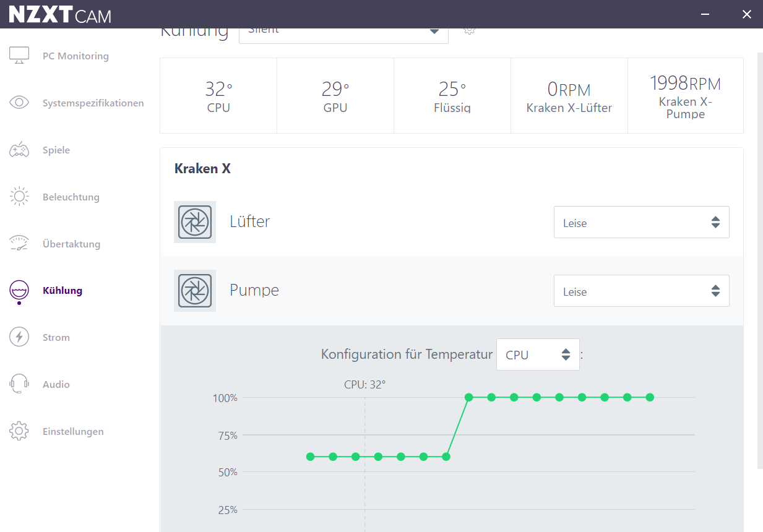Click the gear icon next to profile dropdown
This screenshot has width=763, height=532.
(469, 30)
